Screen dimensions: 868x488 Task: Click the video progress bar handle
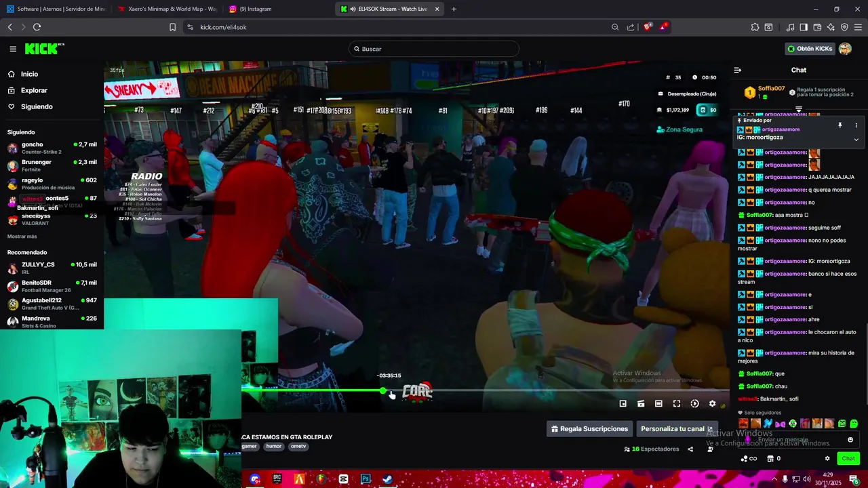383,390
